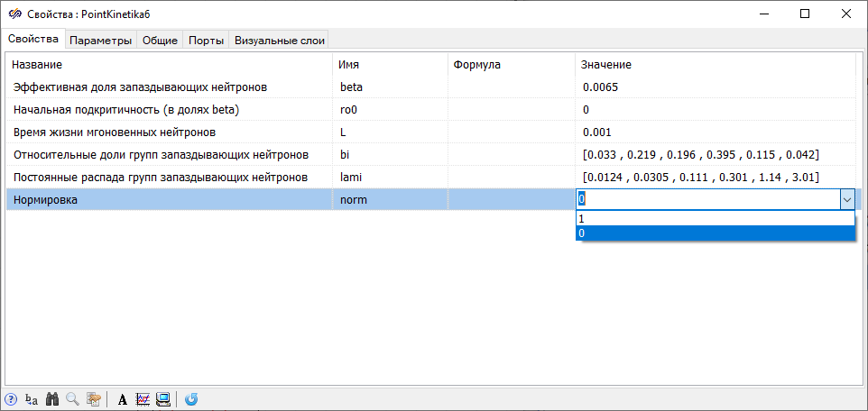Screen dimensions: 868x411
Task: Open the Общие tab
Action: [160, 40]
